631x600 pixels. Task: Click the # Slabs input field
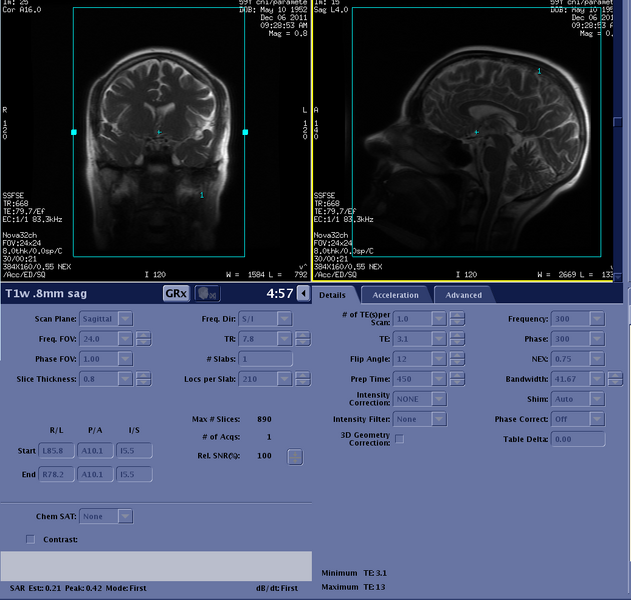pos(266,359)
